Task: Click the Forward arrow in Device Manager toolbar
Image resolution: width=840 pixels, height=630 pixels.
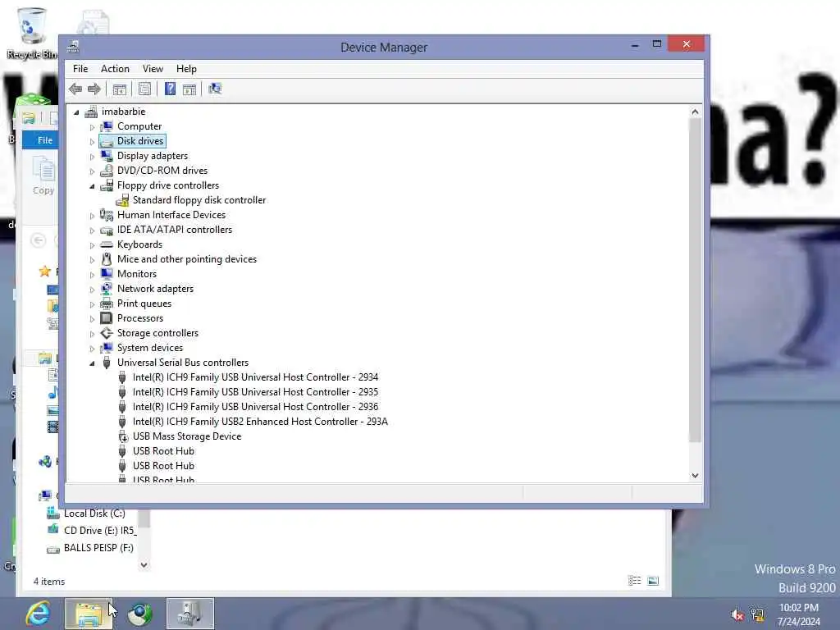Action: pyautogui.click(x=94, y=89)
